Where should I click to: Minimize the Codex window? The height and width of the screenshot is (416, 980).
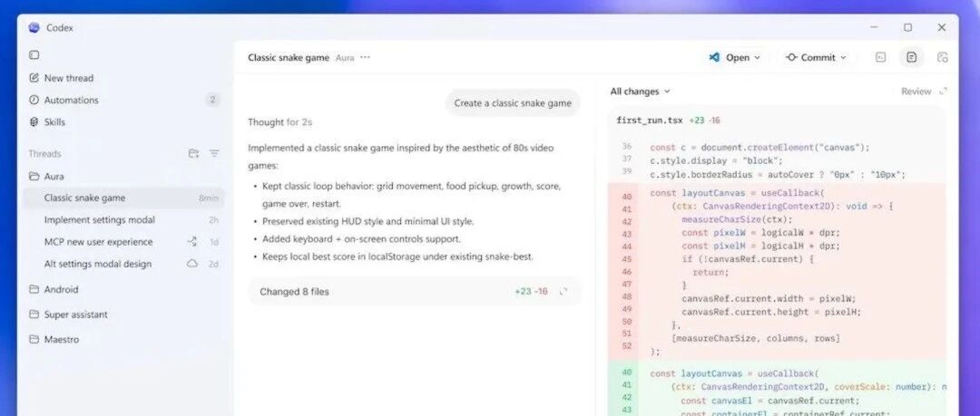point(874,27)
